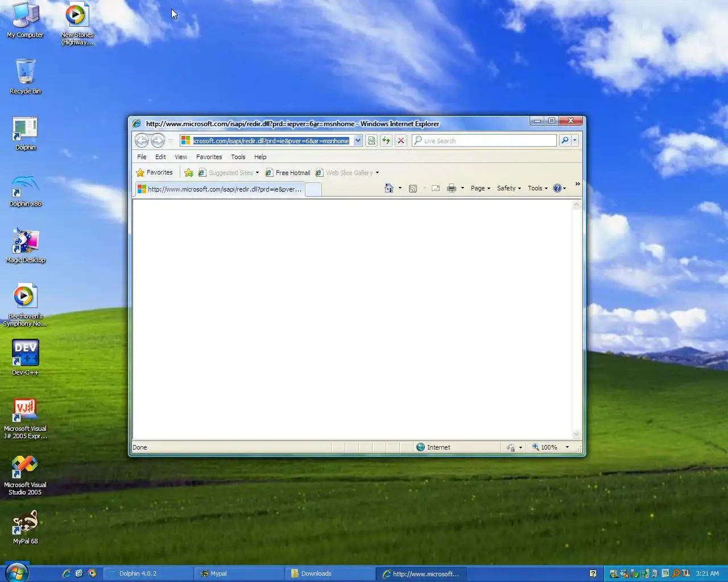Switch to Downloads taskbar button
This screenshot has width=728, height=582.
[330, 573]
